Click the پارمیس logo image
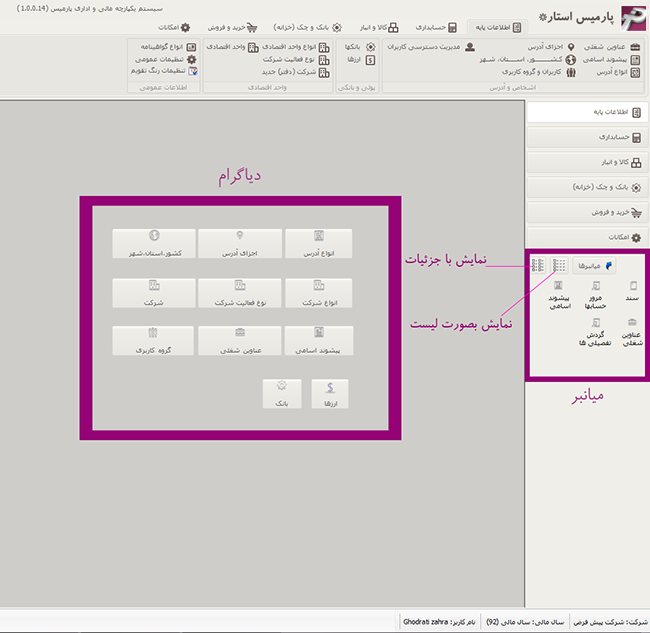Screen dimensions: 650x633 click(x=633, y=18)
